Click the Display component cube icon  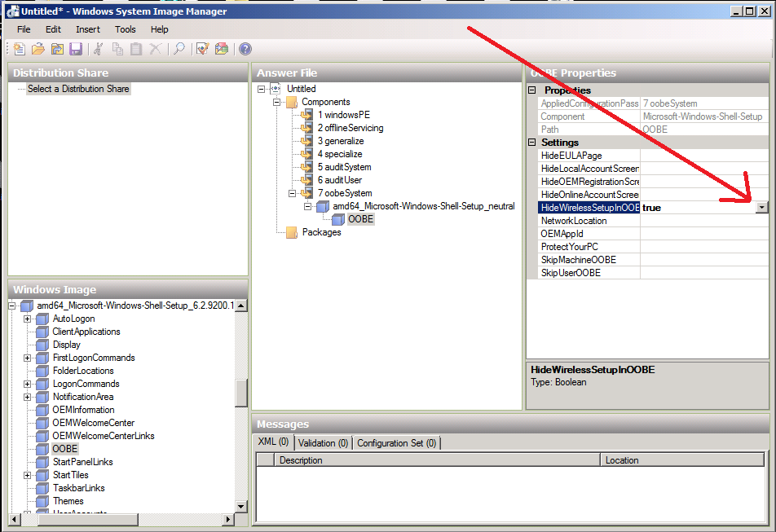pyautogui.click(x=42, y=345)
